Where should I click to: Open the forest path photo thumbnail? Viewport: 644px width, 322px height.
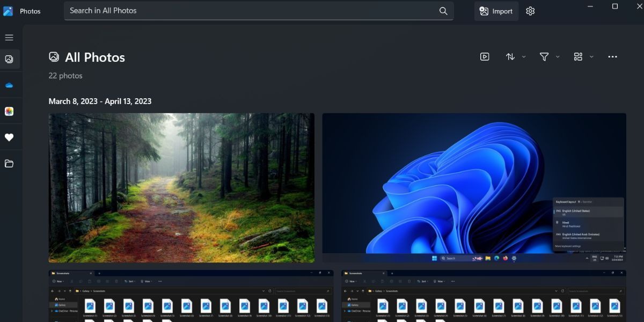point(181,188)
